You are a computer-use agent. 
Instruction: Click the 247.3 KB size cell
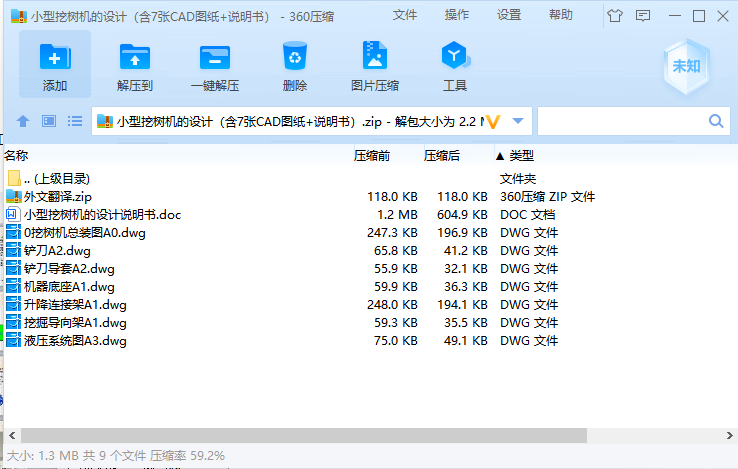tap(392, 232)
